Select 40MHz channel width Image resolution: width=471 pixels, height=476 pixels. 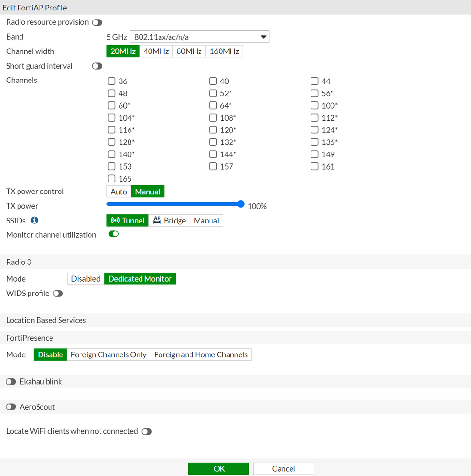(156, 51)
